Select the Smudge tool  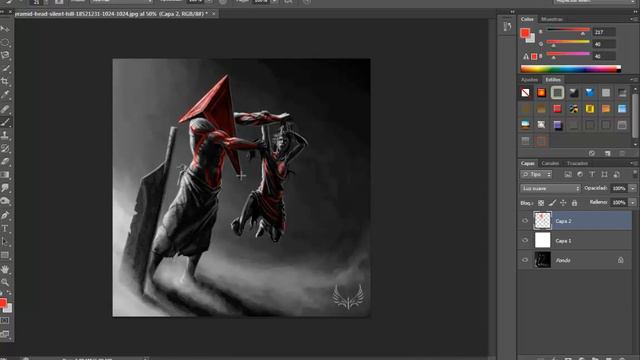tap(5, 187)
